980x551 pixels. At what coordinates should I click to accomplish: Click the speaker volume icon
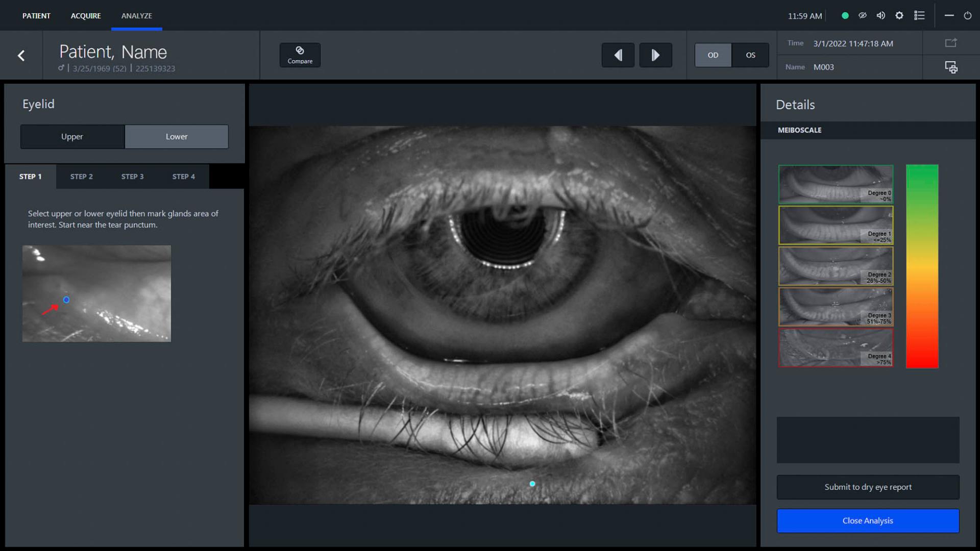coord(881,15)
